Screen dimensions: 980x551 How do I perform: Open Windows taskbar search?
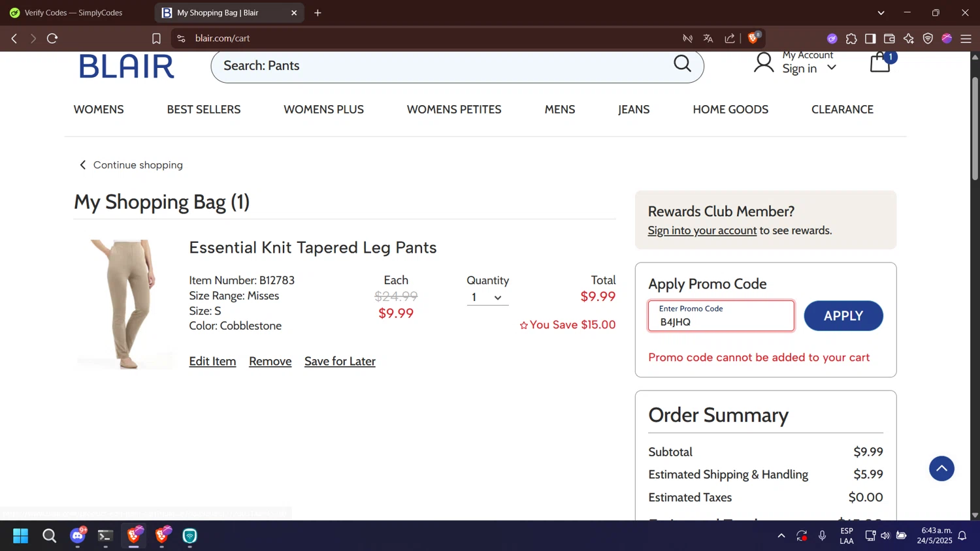(49, 536)
